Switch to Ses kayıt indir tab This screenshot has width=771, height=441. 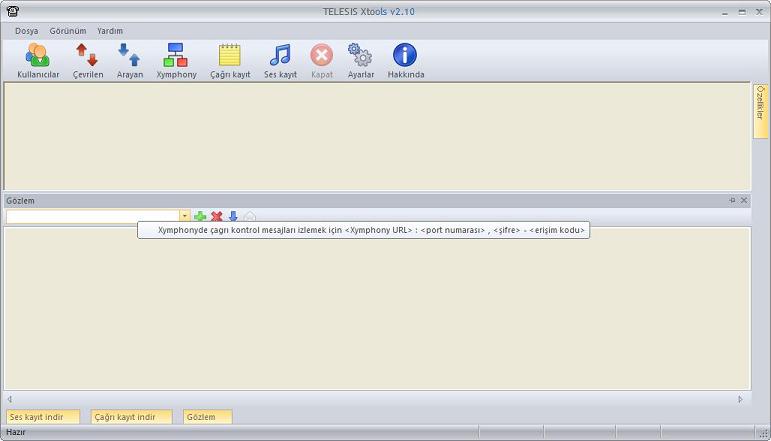pos(42,417)
